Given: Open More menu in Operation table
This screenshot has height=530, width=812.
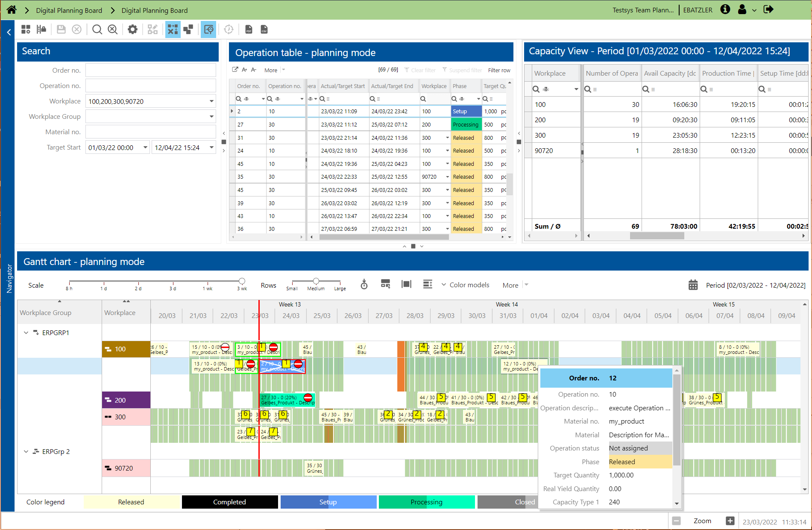Looking at the screenshot, I should pos(274,70).
